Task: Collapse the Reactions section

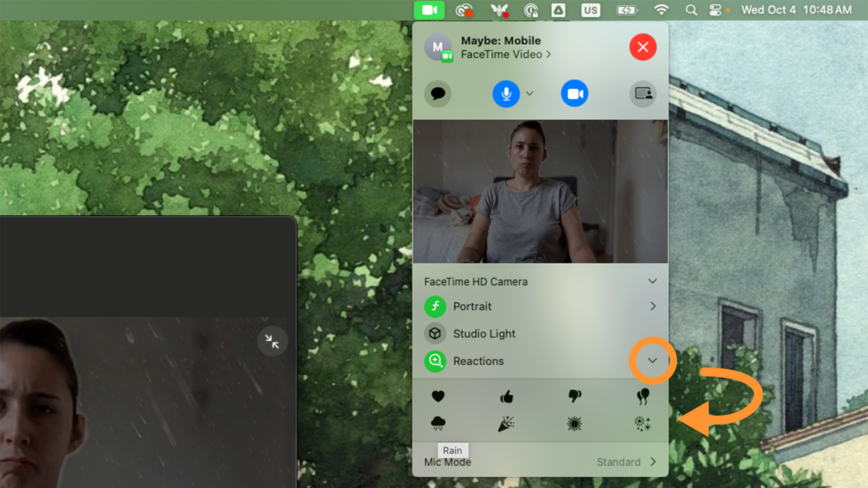Action: pyautogui.click(x=651, y=360)
